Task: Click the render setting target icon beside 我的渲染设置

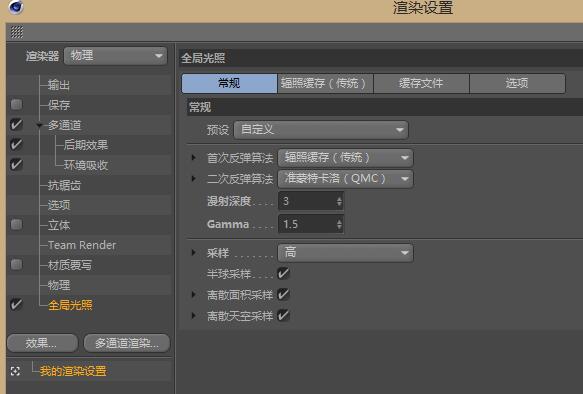Action: (x=15, y=371)
